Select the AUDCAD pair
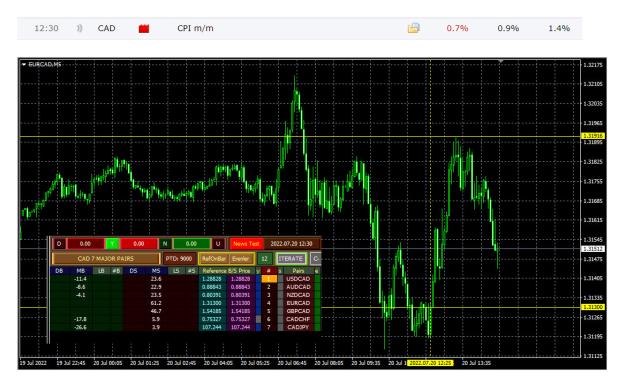 point(298,287)
